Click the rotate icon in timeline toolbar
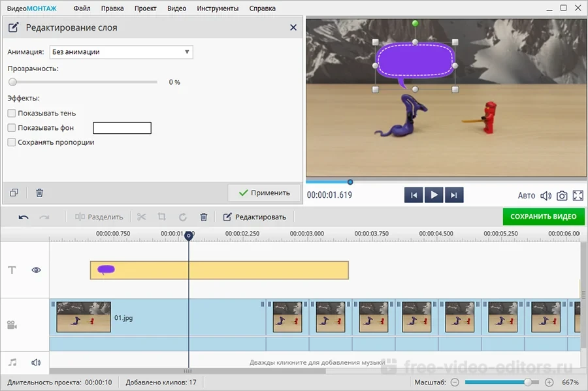 pyautogui.click(x=183, y=217)
